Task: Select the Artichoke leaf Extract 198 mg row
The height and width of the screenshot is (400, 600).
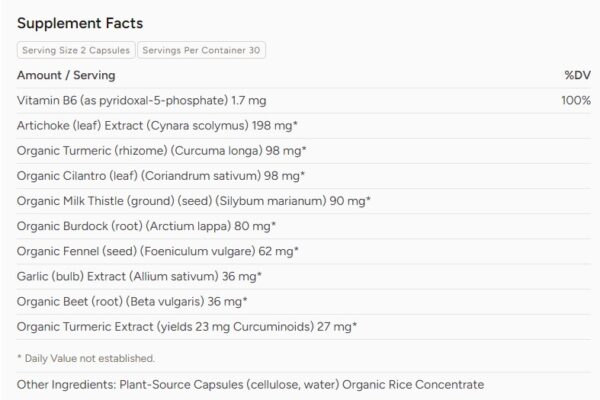Action: 304,126
